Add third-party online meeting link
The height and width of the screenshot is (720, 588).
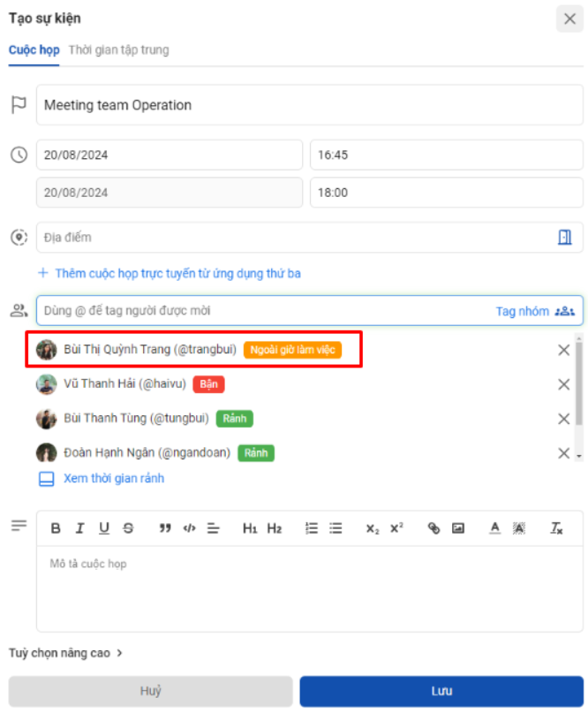point(170,273)
